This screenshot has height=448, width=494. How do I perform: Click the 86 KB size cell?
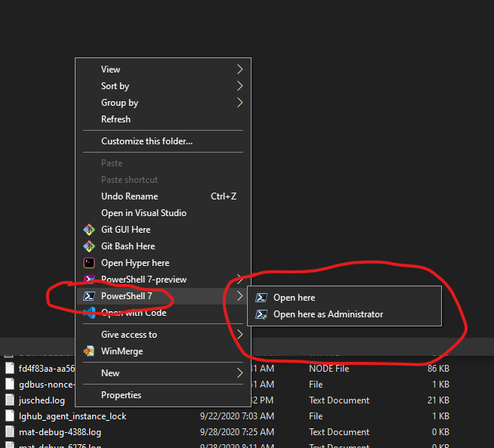click(438, 368)
